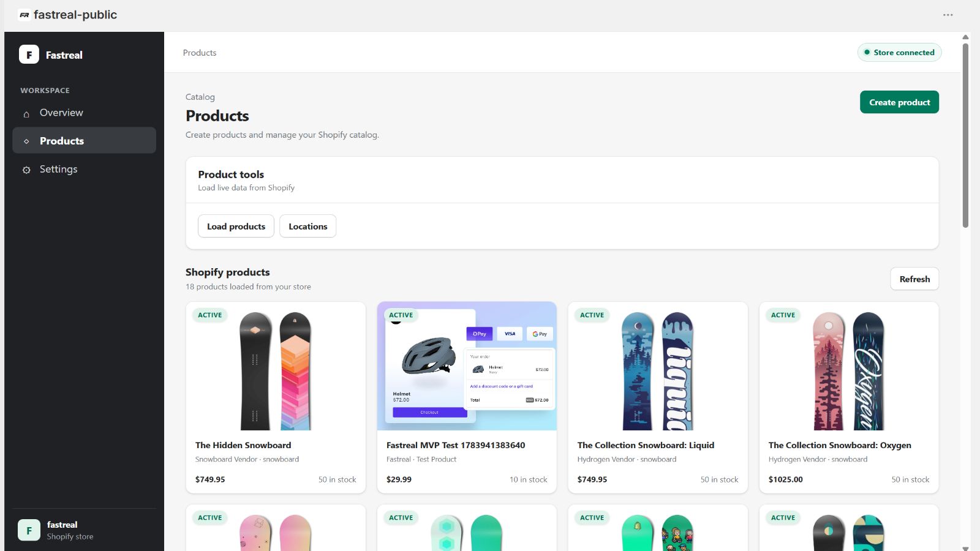980x551 pixels.
Task: Open the three-dot more options menu
Action: [x=948, y=15]
